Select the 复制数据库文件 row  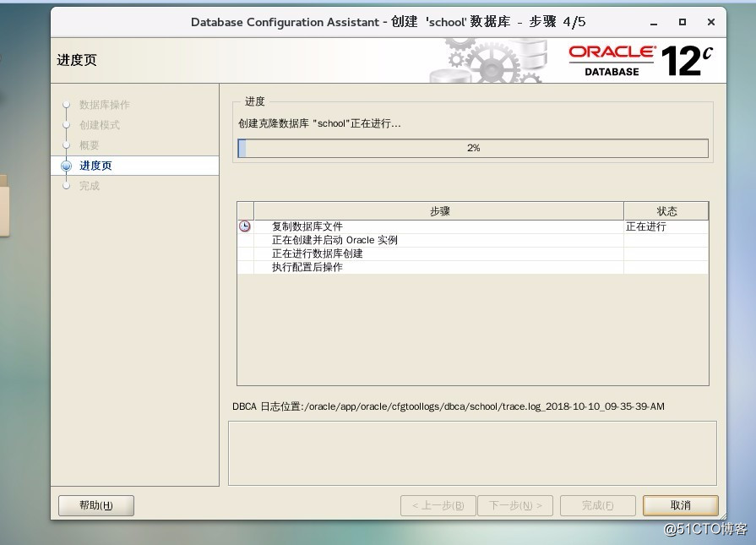(x=473, y=226)
